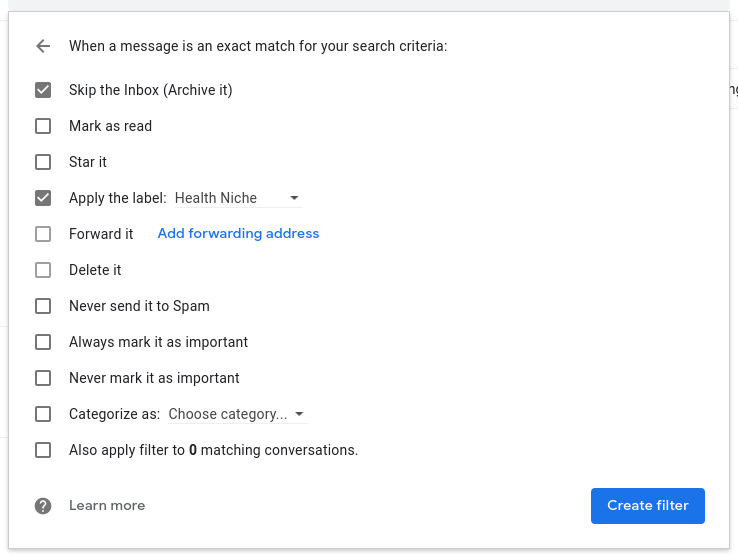Viewport: 738px width, 556px height.
Task: Check Always mark it as important
Action: pyautogui.click(x=43, y=342)
